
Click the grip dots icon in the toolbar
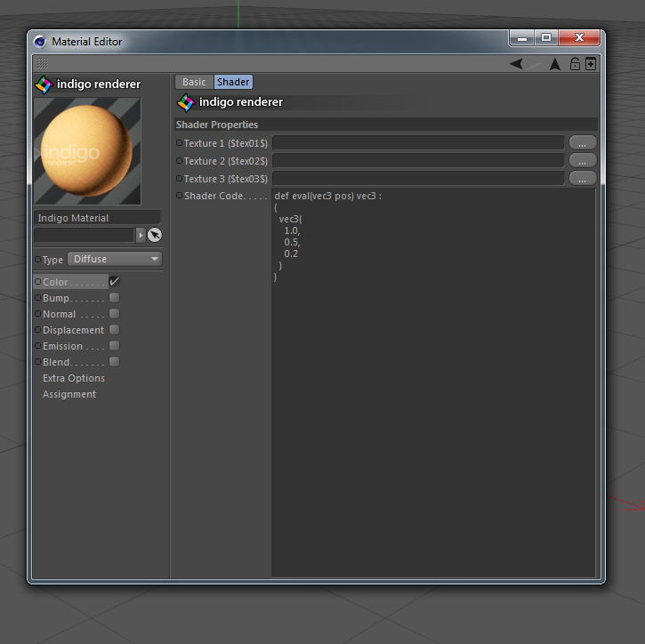click(x=43, y=63)
